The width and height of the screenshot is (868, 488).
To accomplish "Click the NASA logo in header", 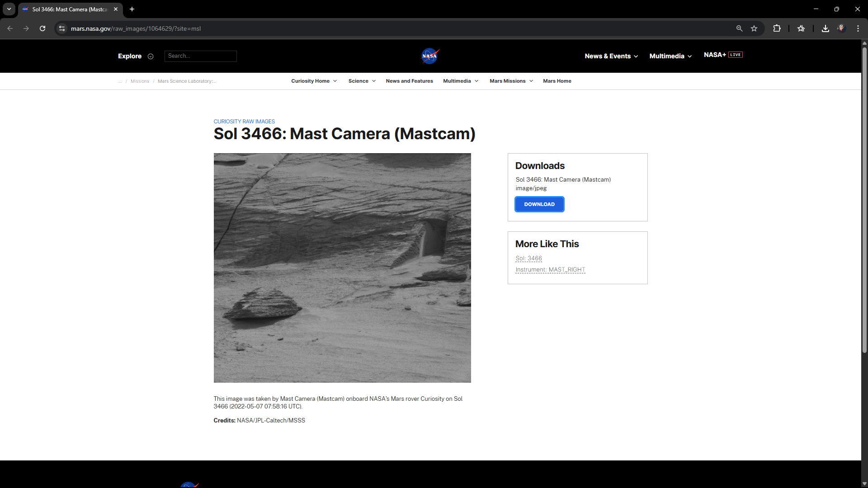I will pos(429,56).
